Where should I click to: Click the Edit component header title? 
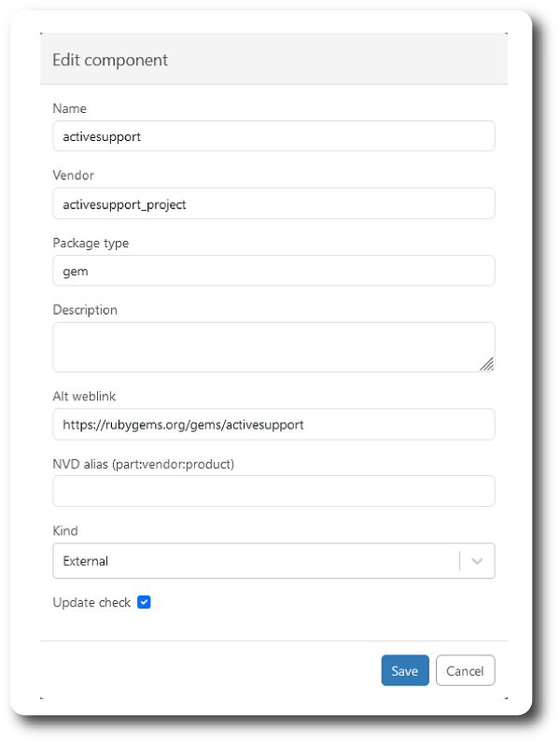point(110,60)
